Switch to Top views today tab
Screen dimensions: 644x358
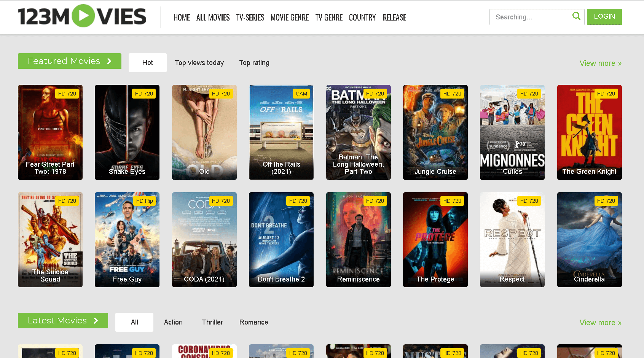point(199,63)
